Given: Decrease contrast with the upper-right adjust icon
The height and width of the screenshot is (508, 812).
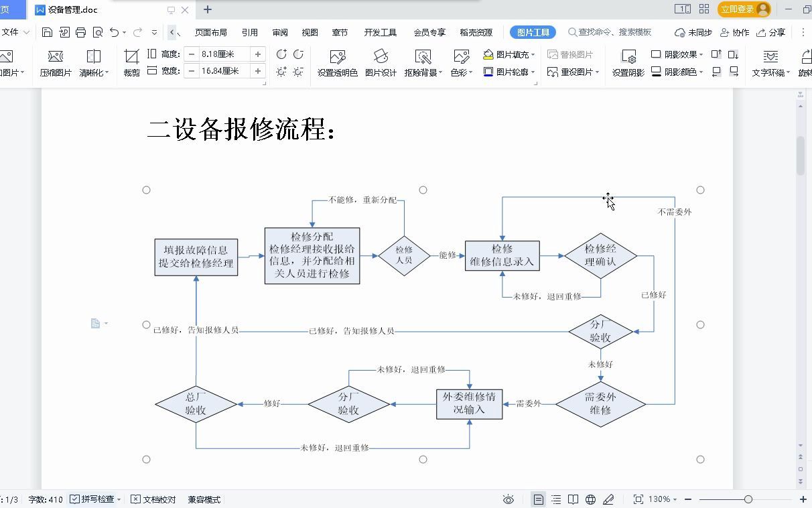Looking at the screenshot, I should [298, 54].
